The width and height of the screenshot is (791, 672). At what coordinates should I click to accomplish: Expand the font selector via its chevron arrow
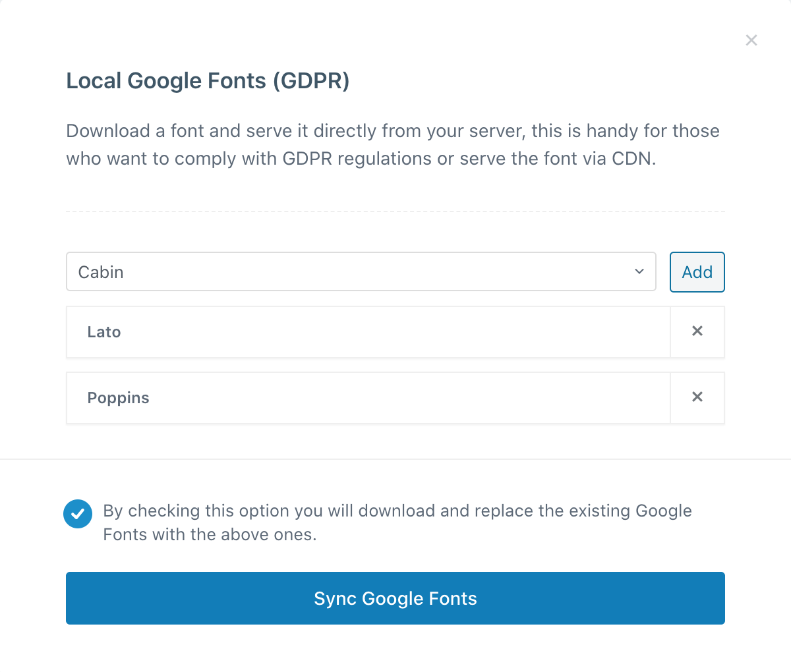(x=639, y=271)
